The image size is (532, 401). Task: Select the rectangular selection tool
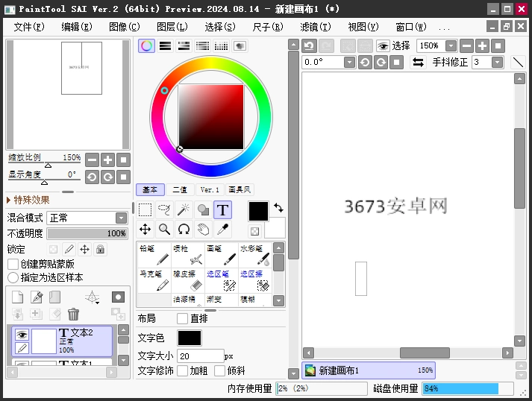point(145,210)
